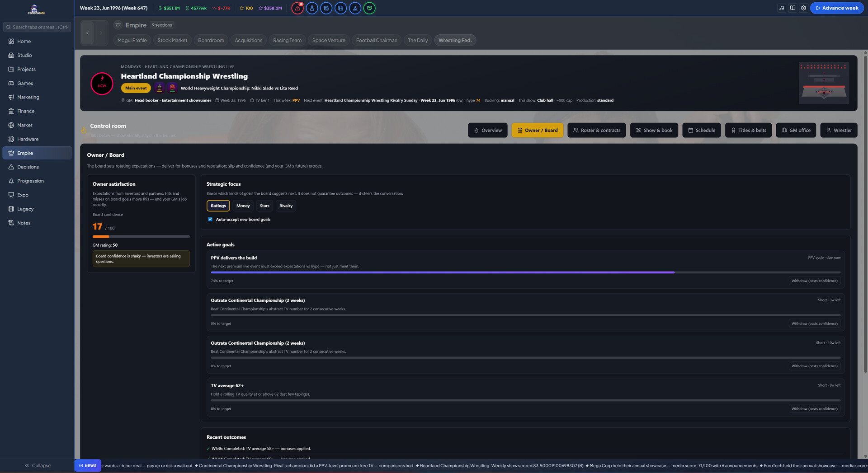Click the search tabs or areas field
This screenshot has height=473, width=868.
pyautogui.click(x=37, y=27)
